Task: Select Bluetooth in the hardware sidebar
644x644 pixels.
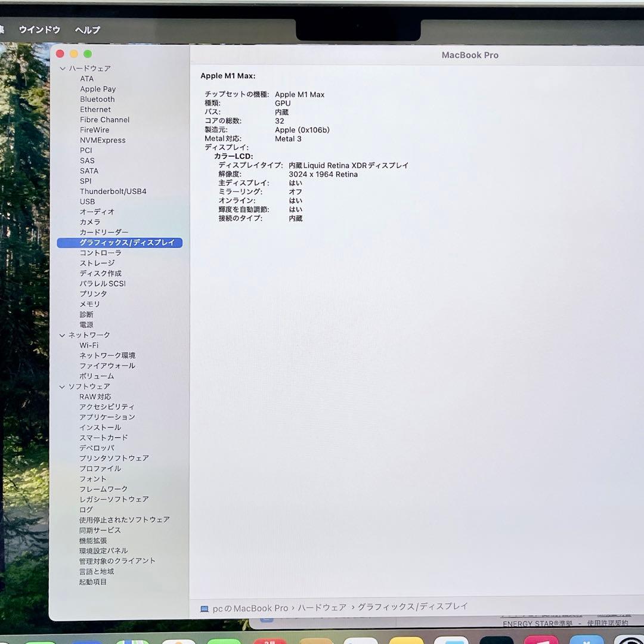Action: (x=97, y=99)
